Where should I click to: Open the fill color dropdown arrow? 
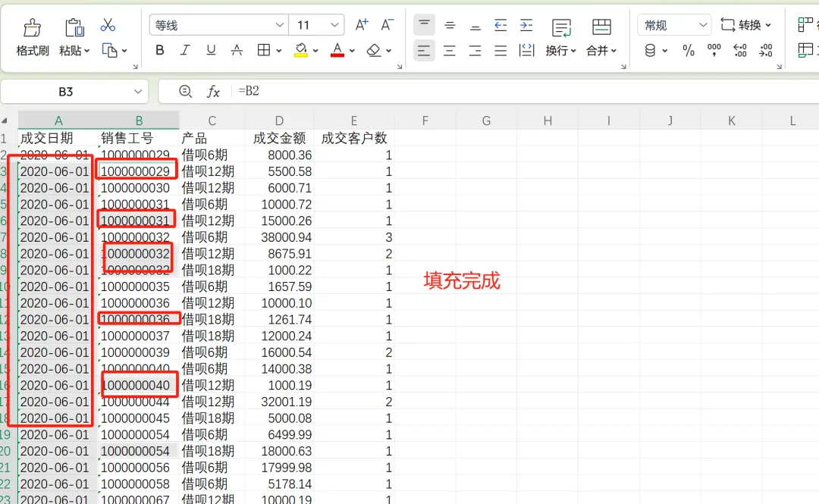[315, 51]
